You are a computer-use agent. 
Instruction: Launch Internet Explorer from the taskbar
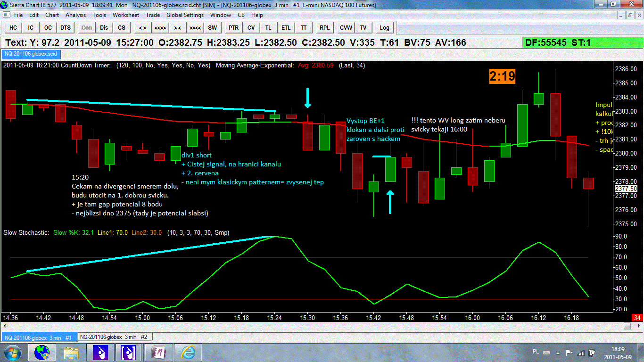point(188,352)
